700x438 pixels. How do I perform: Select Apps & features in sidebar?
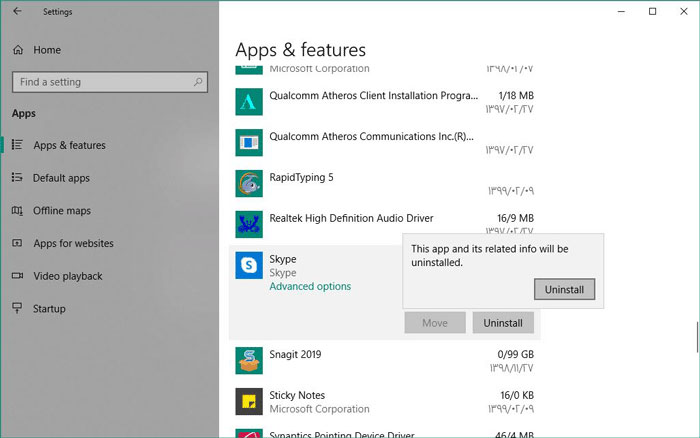69,145
